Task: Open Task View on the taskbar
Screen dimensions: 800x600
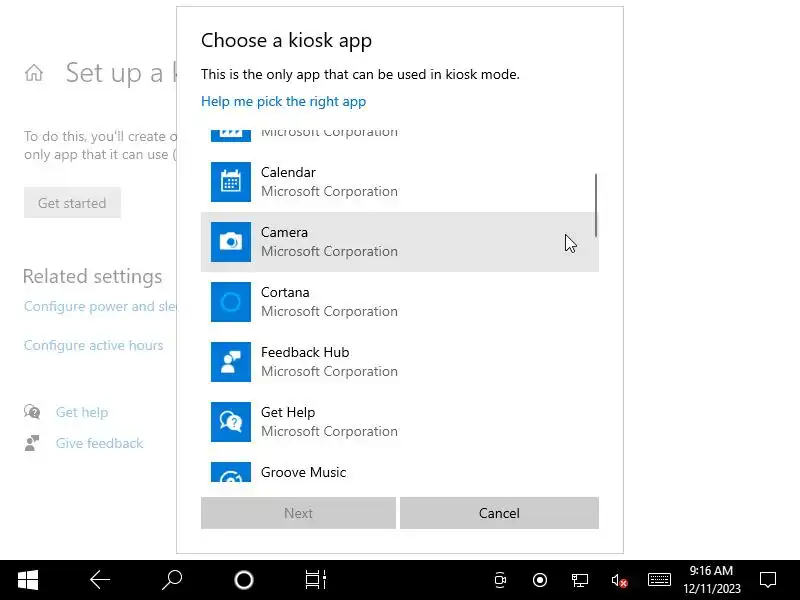Action: (316, 580)
